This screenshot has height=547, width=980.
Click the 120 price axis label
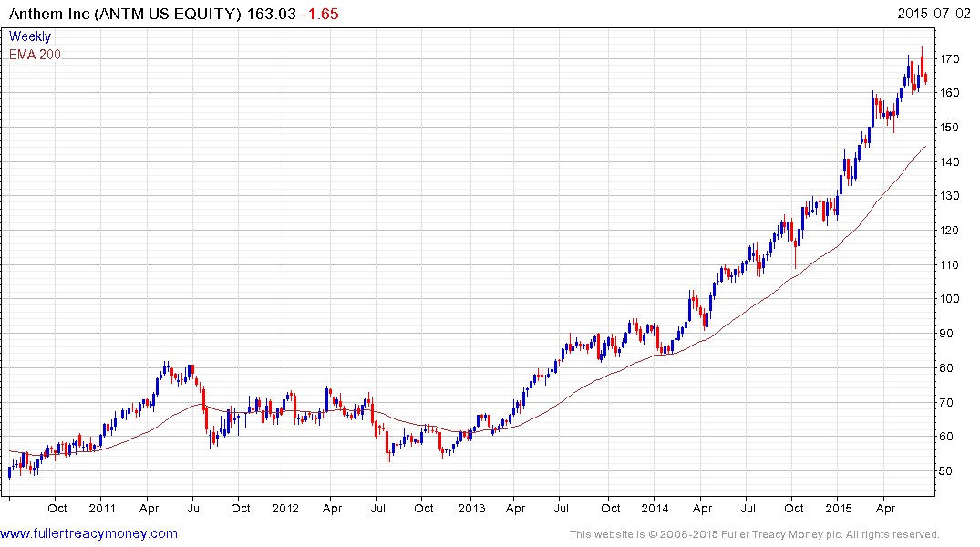(x=949, y=230)
